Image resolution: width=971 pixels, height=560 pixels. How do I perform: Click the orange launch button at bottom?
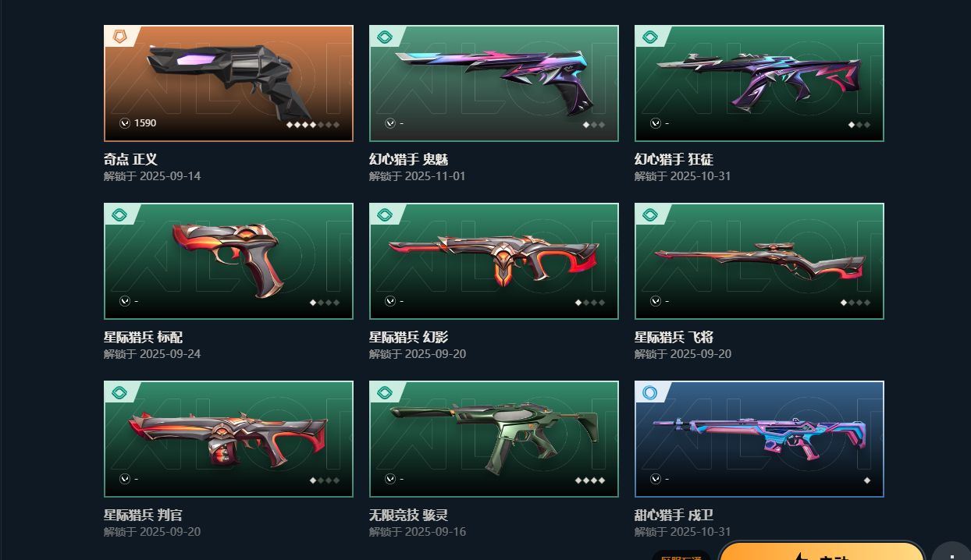821,551
